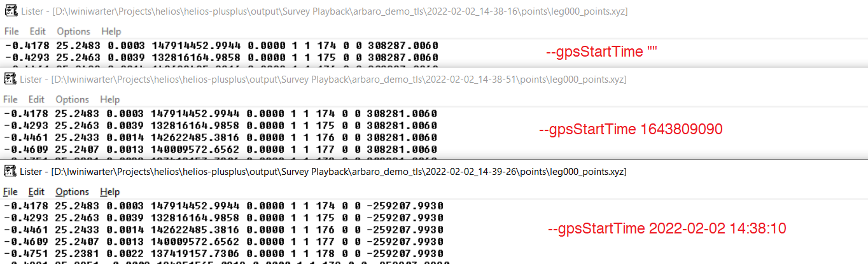Open Help menu in the 14-39-26 Lister window
The height and width of the screenshot is (264, 868).
tap(110, 191)
